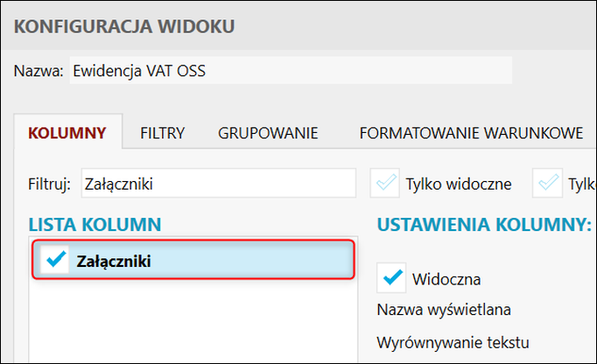Open the FILTRY tab
The width and height of the screenshot is (597, 364).
[162, 133]
